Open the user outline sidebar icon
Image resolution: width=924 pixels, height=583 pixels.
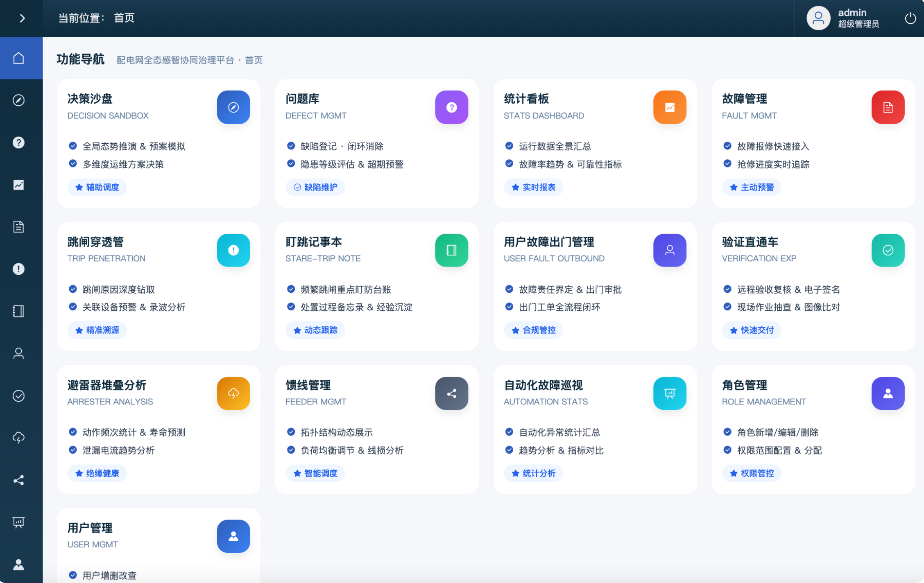18,353
